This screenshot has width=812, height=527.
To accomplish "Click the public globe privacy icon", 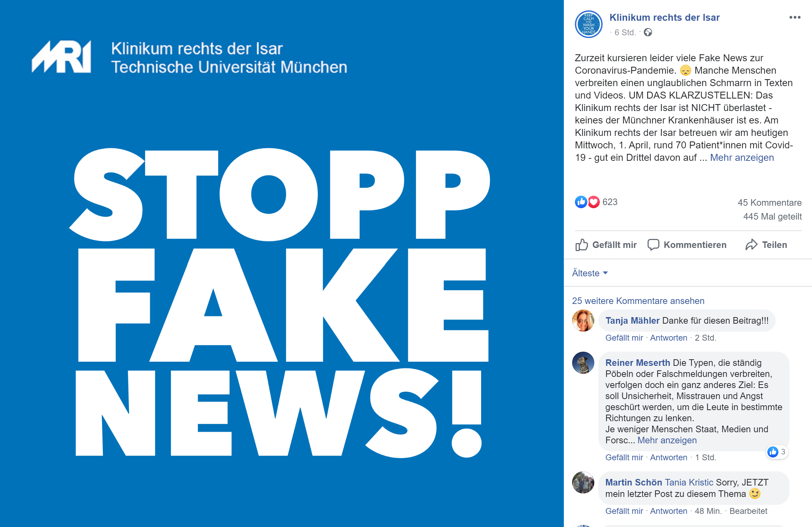I will pyautogui.click(x=648, y=33).
